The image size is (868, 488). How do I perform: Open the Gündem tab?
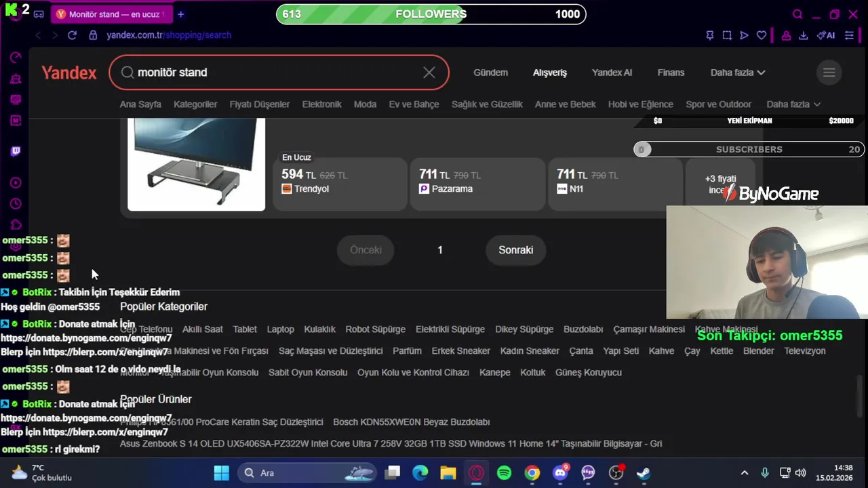tap(490, 73)
